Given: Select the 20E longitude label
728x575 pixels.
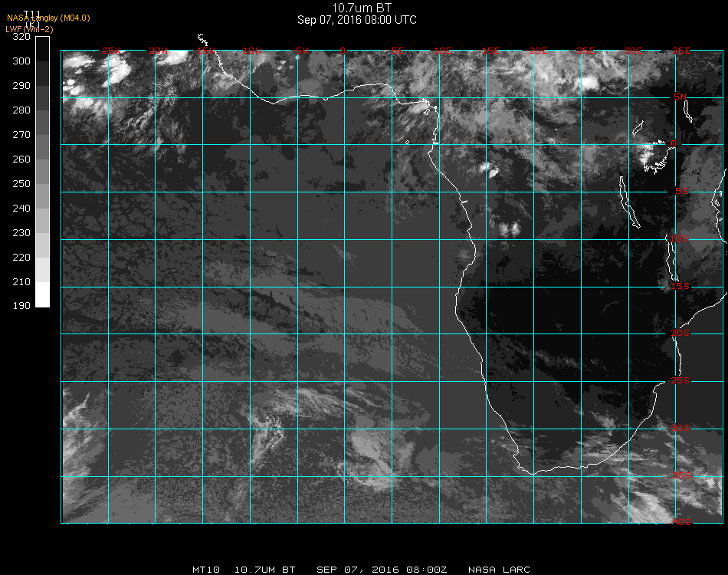Looking at the screenshot, I should click(538, 51).
